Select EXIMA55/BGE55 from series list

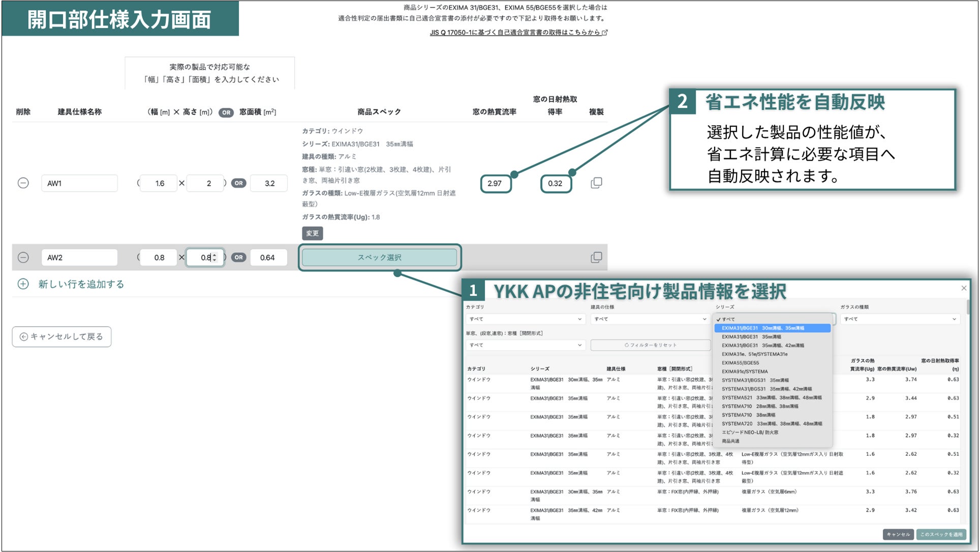(740, 363)
